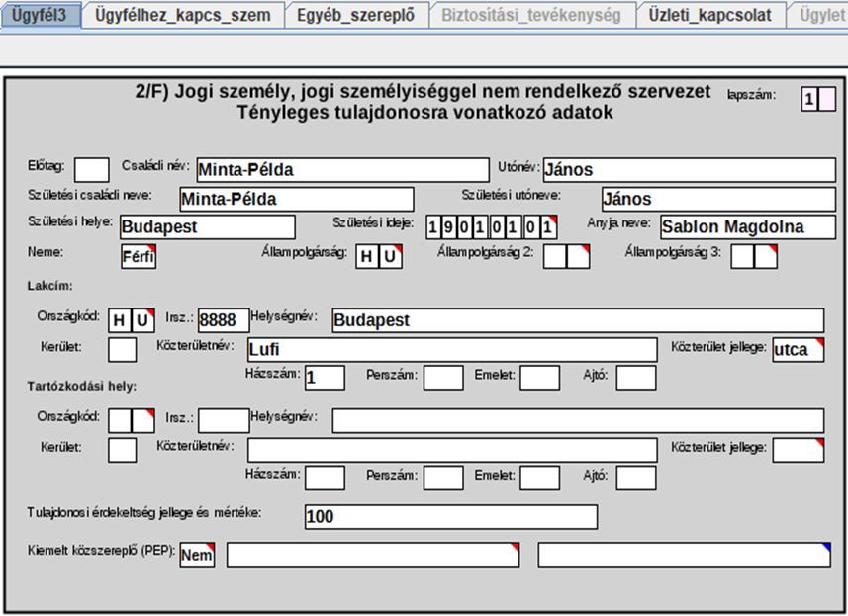848x616 pixels.
Task: Click the Közterületnév field containing Lufi
Action: 450,350
